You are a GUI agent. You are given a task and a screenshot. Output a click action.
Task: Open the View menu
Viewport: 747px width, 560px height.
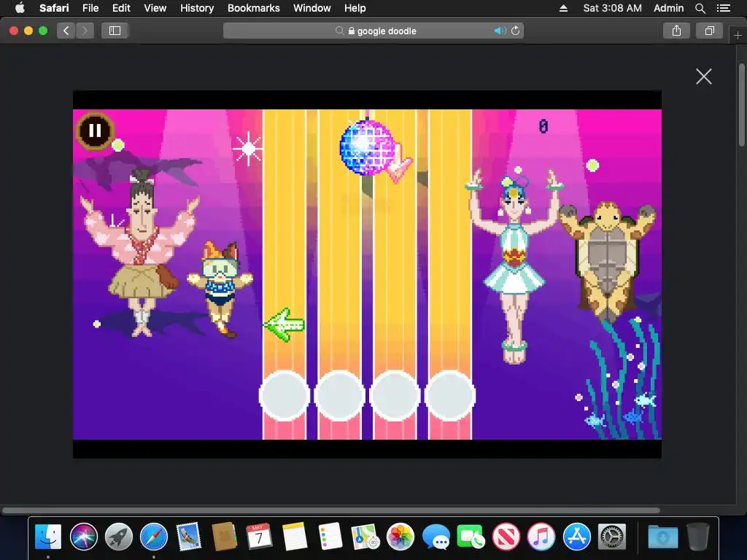(155, 8)
